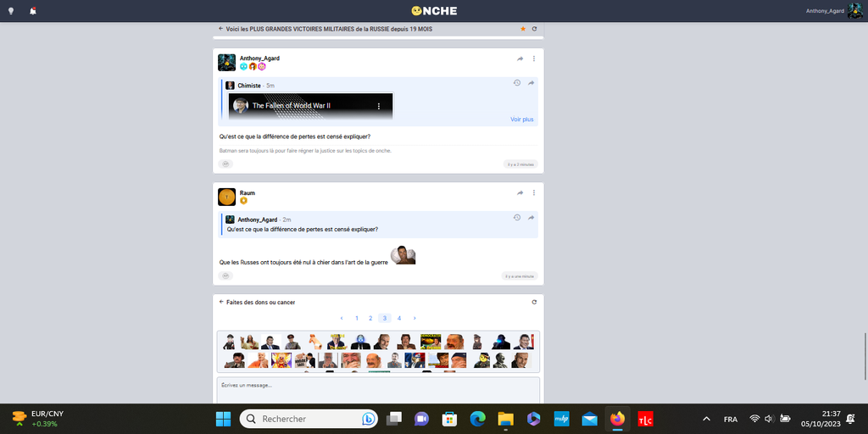
Task: Quote Raum's post with the reply arrow
Action: [x=520, y=192]
